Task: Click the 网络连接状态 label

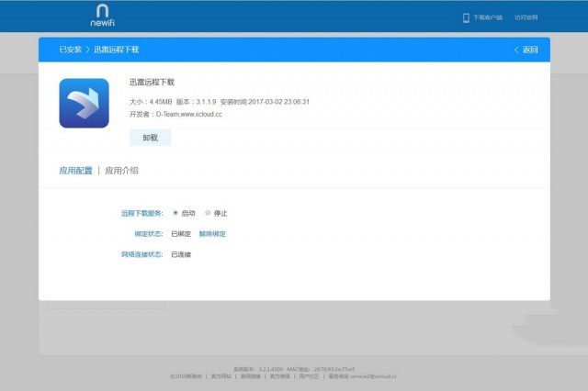Action: pyautogui.click(x=142, y=254)
